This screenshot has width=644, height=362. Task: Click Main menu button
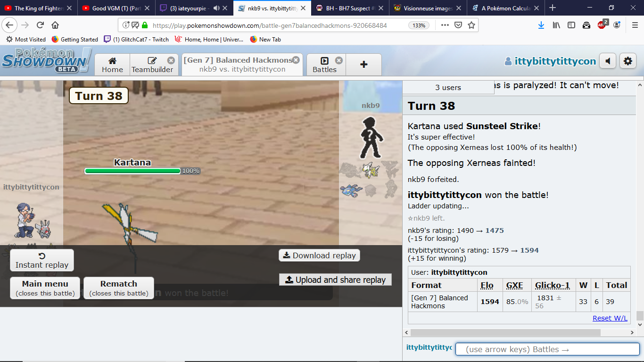[45, 288]
